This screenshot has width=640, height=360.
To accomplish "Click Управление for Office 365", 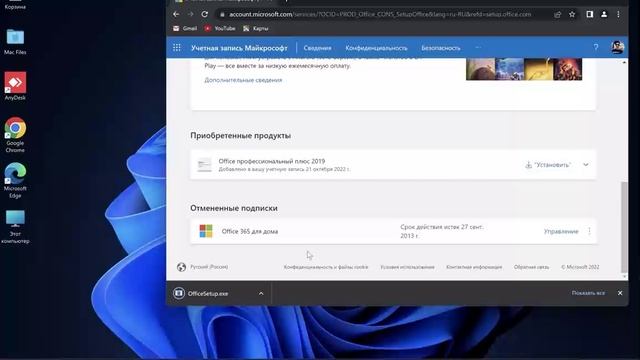I will [561, 231].
